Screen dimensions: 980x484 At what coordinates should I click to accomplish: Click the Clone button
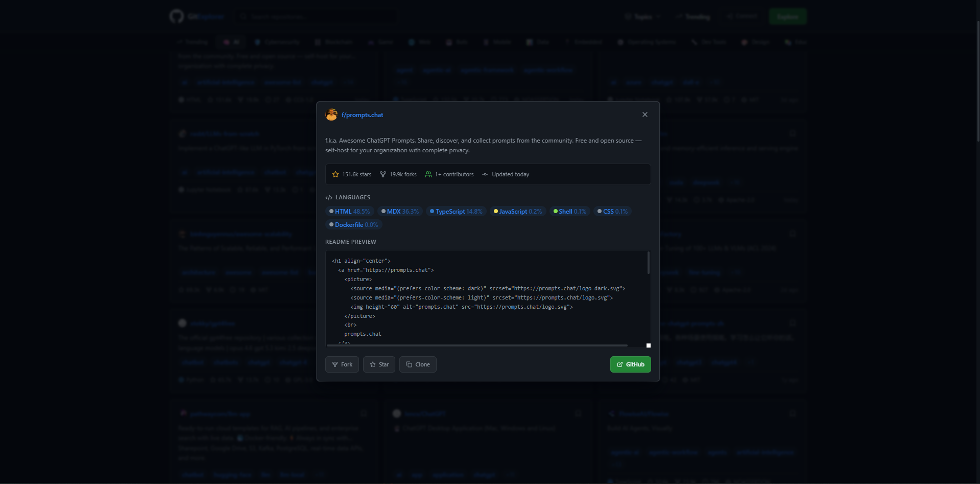(x=418, y=364)
